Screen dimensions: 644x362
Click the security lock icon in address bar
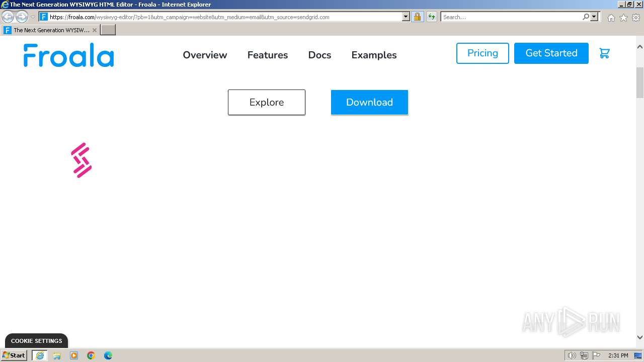tap(417, 17)
